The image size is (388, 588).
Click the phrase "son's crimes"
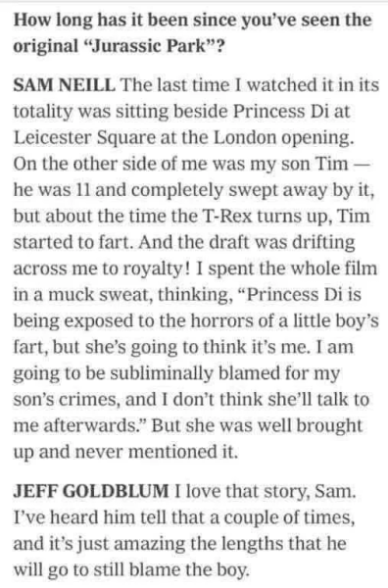coord(67,400)
